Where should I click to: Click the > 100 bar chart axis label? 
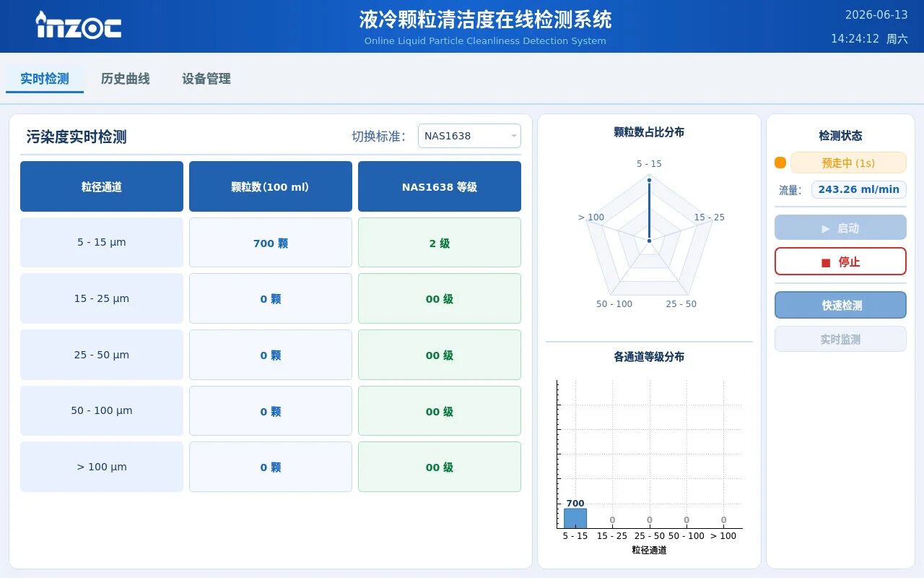(x=723, y=536)
